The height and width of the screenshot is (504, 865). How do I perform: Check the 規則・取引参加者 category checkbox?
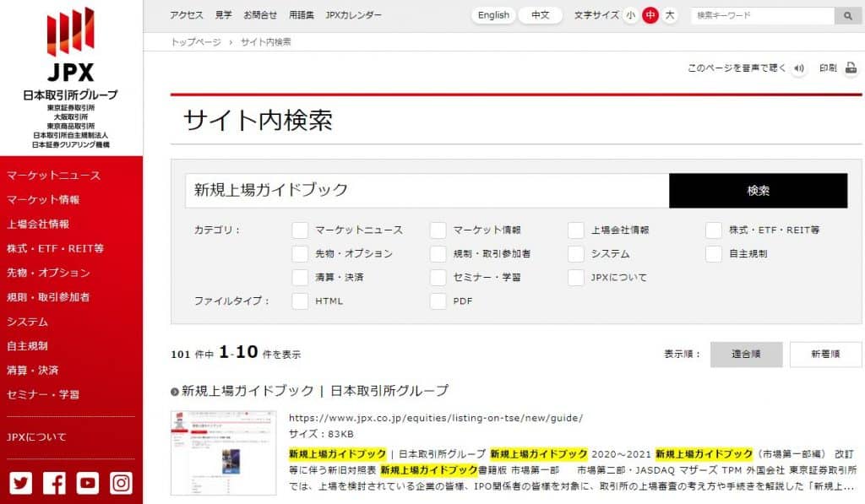click(438, 253)
